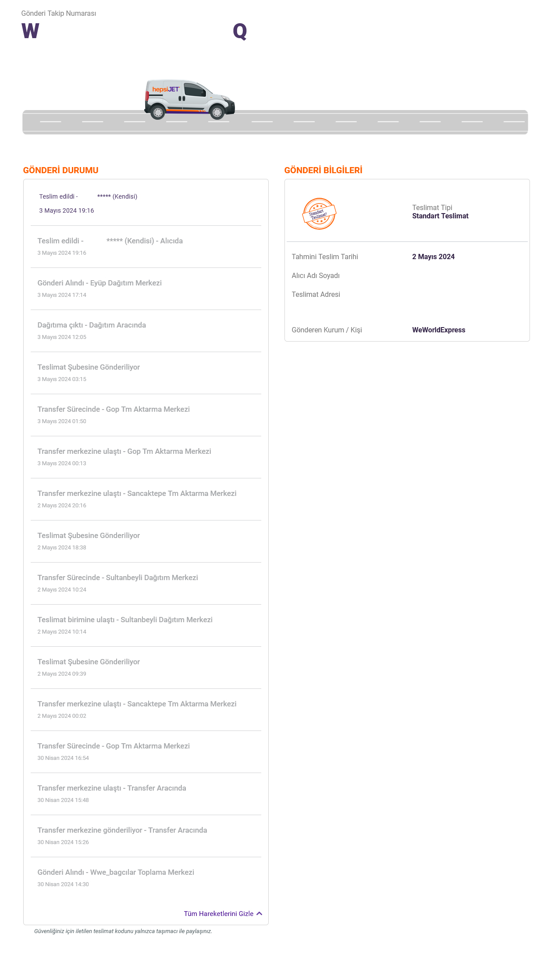551x980 pixels.
Task: Select Gönderi Alındı - Eyüp Dağıtım Merkezi entry
Action: coord(100,283)
